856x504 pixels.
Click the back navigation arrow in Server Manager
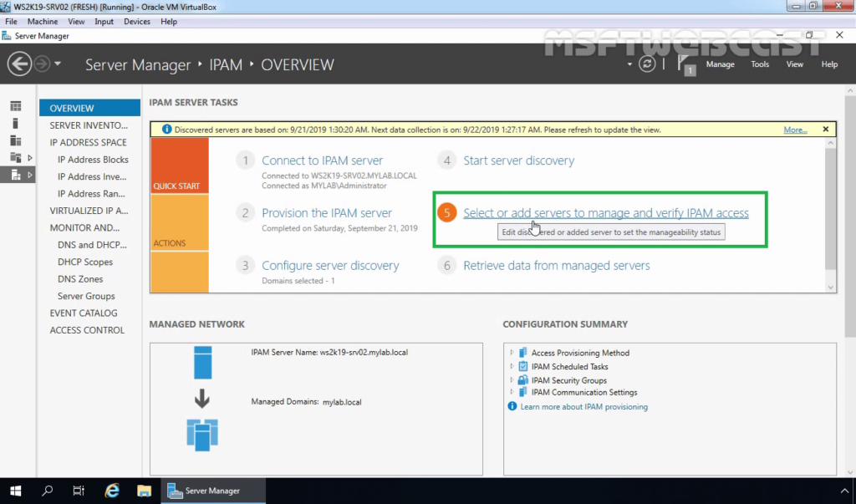pyautogui.click(x=19, y=64)
